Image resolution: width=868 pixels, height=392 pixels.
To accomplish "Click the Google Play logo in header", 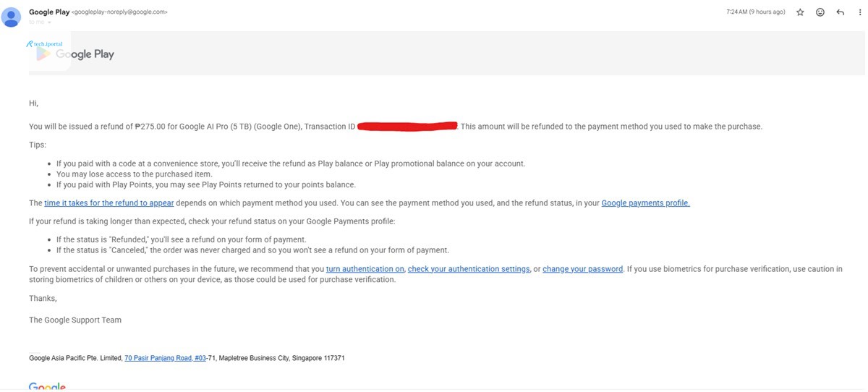I will 75,54.
